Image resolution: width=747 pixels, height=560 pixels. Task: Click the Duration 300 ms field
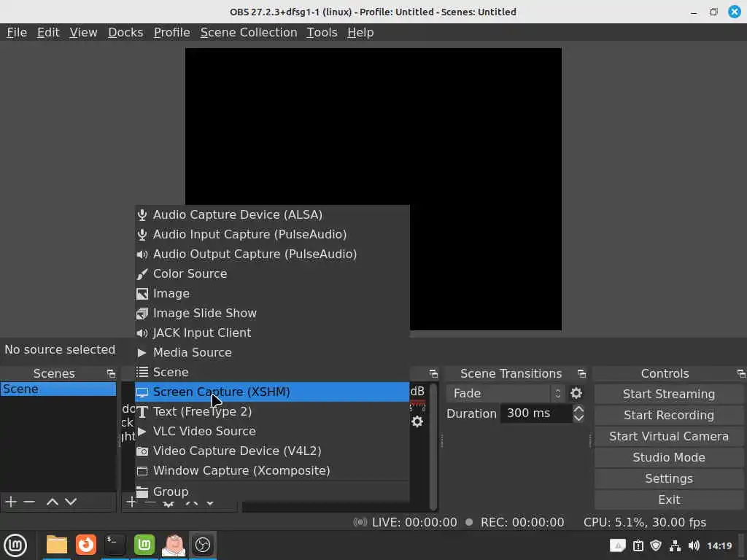coord(536,413)
